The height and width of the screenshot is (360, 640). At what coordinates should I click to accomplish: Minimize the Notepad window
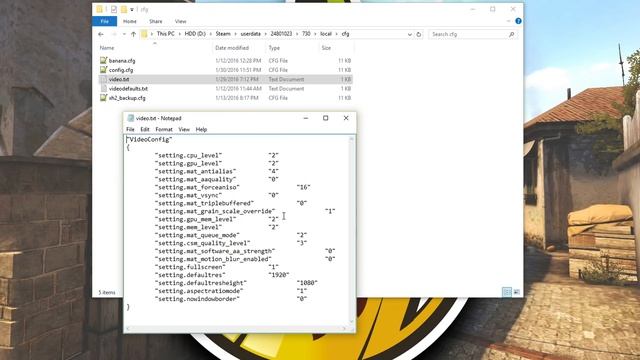306,118
